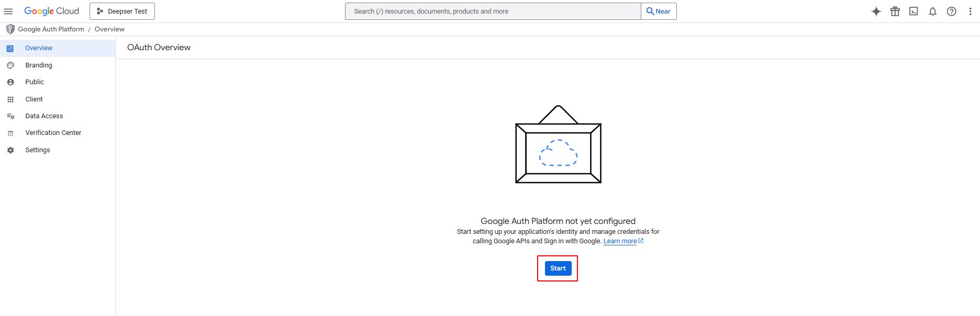Click the Verification Center checkmark icon
The height and width of the screenshot is (316, 980).
pos(10,133)
